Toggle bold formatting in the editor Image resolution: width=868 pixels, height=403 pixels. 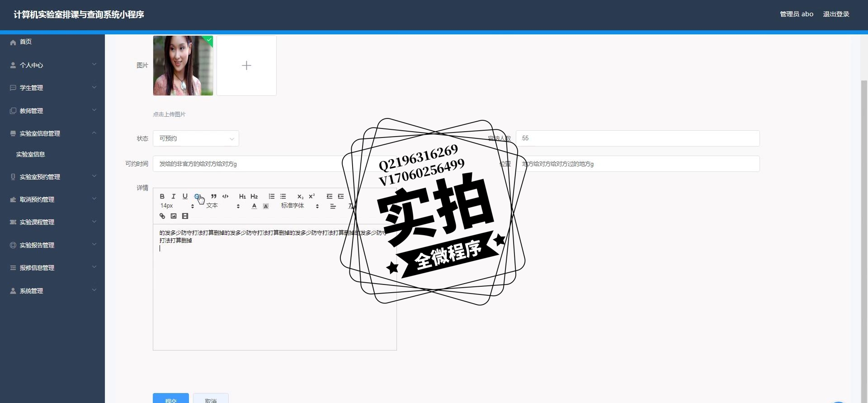point(162,196)
